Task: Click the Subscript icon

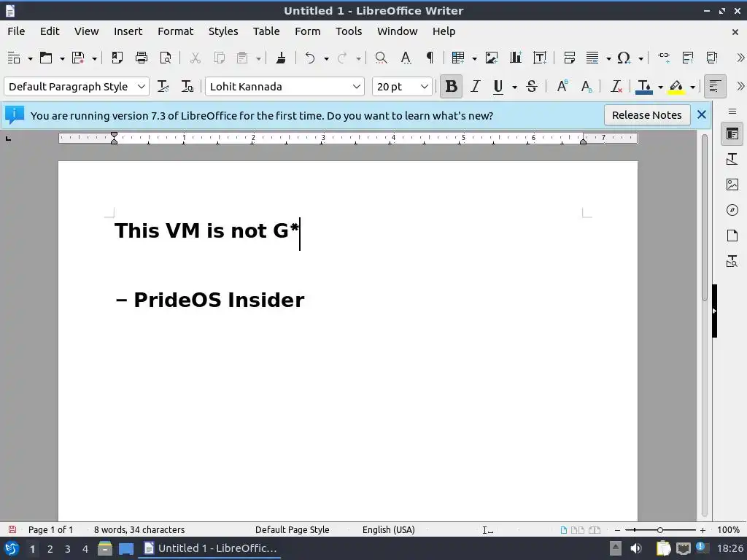Action: 587,87
